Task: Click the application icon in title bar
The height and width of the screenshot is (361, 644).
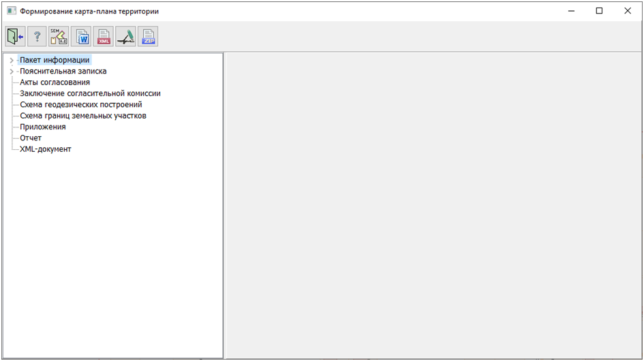Action: [11, 11]
